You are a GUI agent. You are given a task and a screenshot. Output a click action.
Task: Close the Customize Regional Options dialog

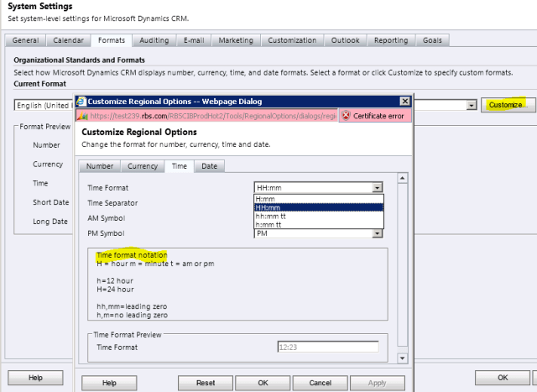click(404, 100)
